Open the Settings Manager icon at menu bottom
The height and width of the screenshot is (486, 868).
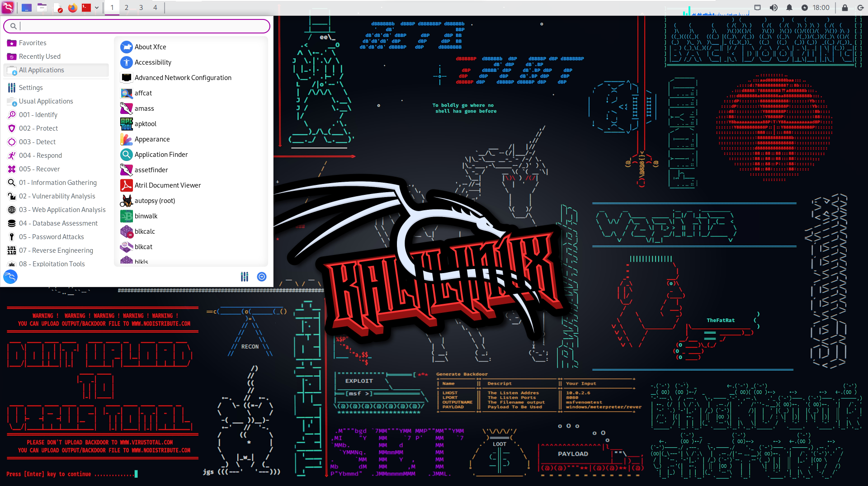pyautogui.click(x=245, y=277)
